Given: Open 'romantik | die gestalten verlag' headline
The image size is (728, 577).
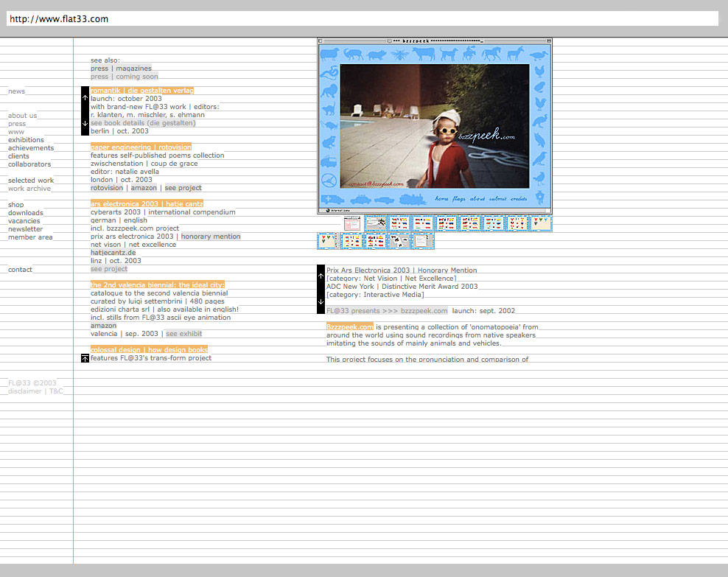Looking at the screenshot, I should pos(142,91).
